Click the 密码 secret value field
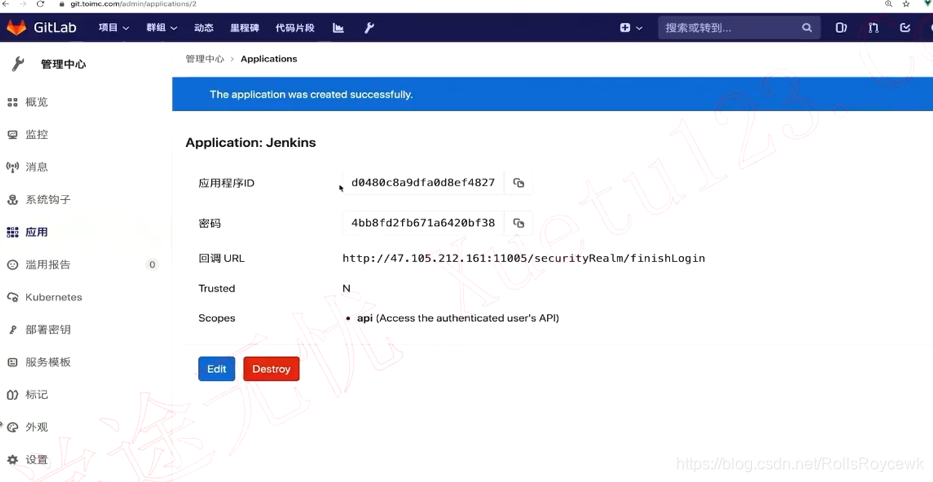Screen dimensions: 933x482 (x=423, y=223)
